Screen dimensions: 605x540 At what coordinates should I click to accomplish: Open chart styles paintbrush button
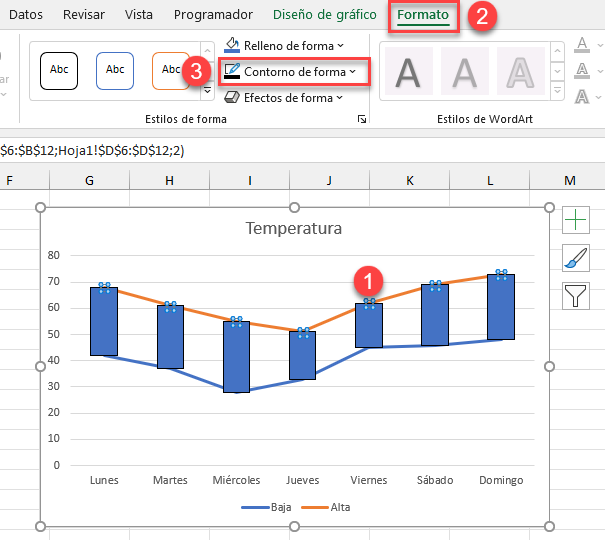pos(576,258)
